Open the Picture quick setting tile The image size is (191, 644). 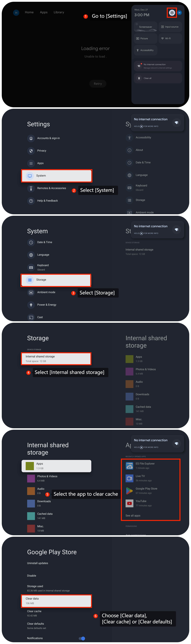coord(145,38)
